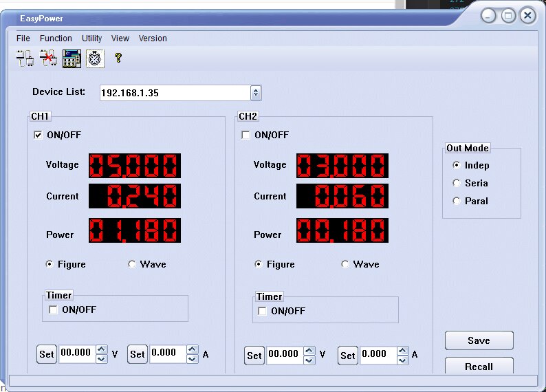This screenshot has width=546, height=392.
Task: Select CH1 Figure display radio button
Action: (50, 264)
